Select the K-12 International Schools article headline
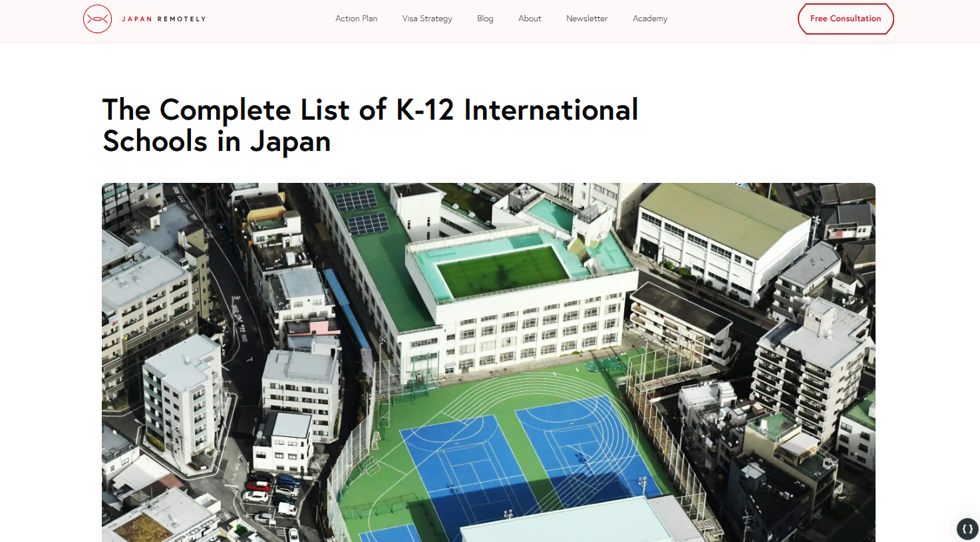The width and height of the screenshot is (980, 542). pos(370,125)
